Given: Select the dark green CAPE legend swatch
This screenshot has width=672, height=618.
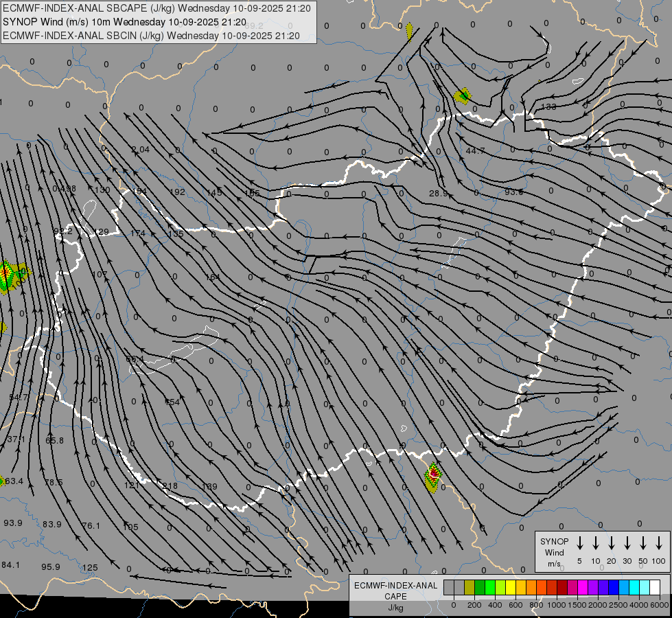Looking at the screenshot, I should point(480,588).
